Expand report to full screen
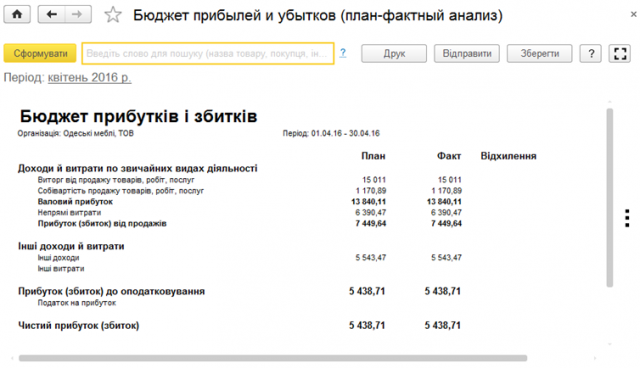The height and width of the screenshot is (368, 640). 620,53
